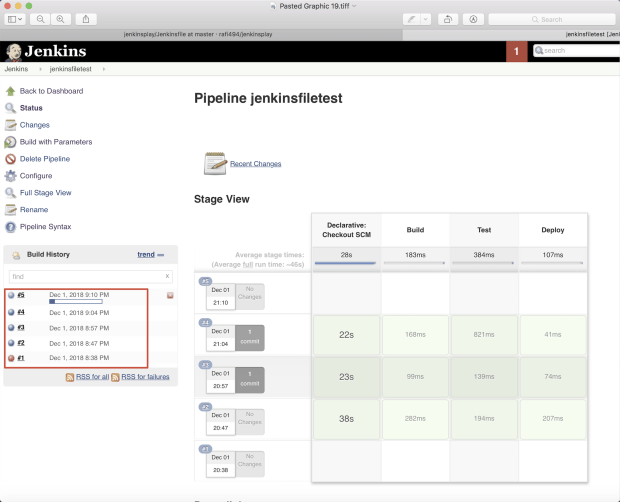Image resolution: width=620 pixels, height=502 pixels.
Task: Click the Preview markup toolbar button
Action: point(473,19)
